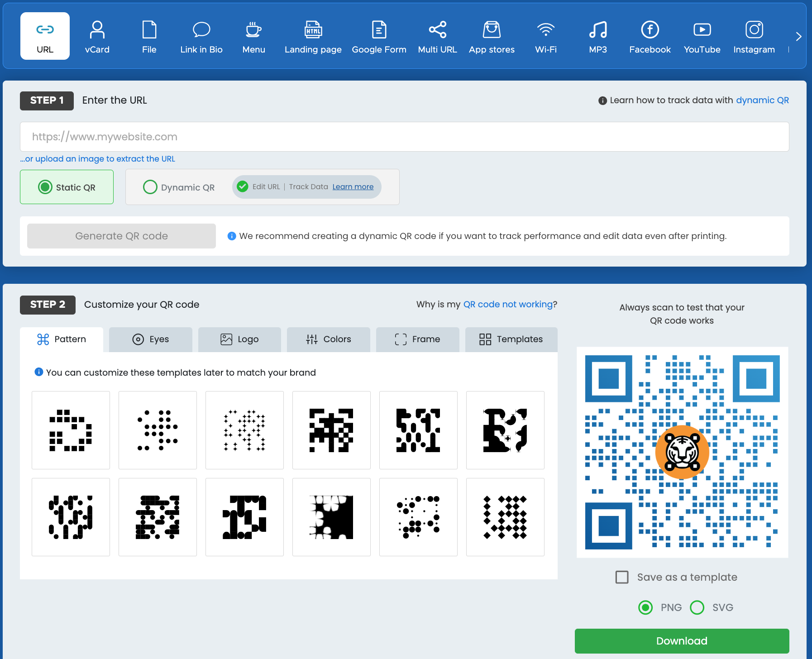Image resolution: width=812 pixels, height=659 pixels.
Task: Open the Link in Bio option
Action: 201,36
